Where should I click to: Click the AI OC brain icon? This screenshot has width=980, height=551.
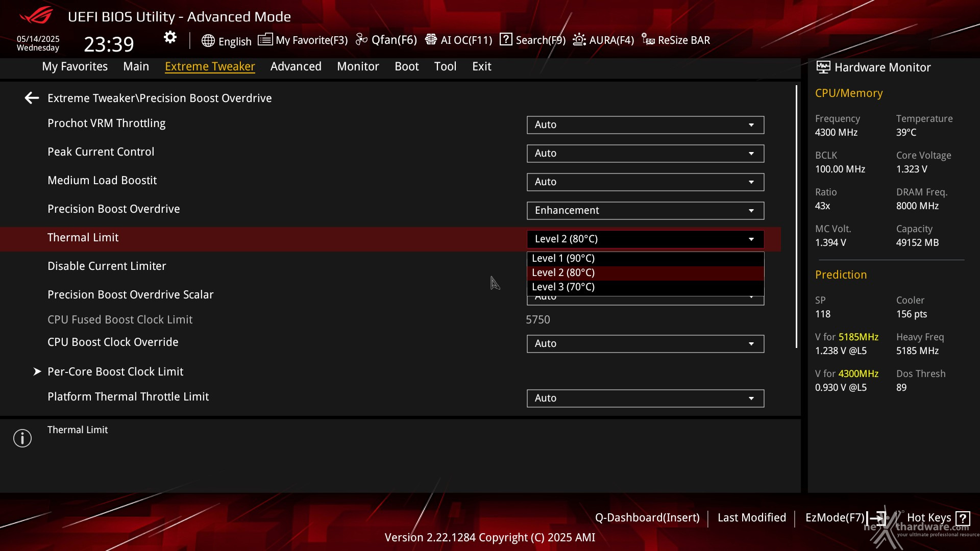(431, 39)
